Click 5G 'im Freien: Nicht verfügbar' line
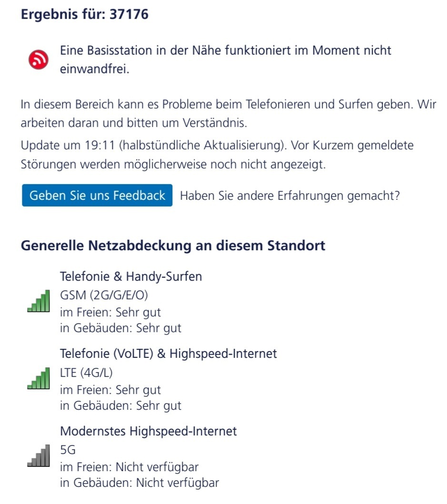Image resolution: width=447 pixels, height=504 pixels. pos(129,467)
